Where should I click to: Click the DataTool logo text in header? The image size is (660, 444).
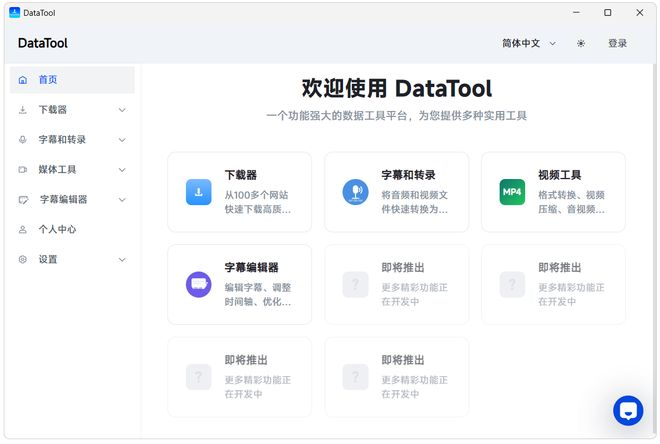(43, 43)
